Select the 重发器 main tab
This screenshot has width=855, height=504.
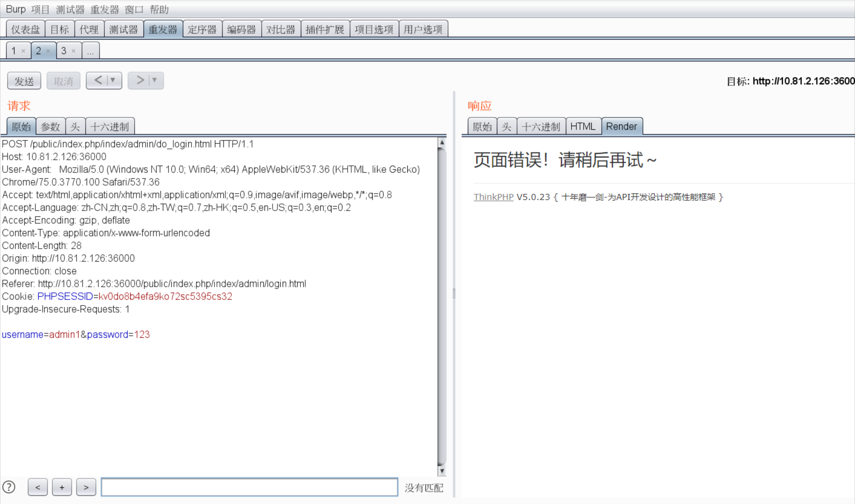point(163,29)
